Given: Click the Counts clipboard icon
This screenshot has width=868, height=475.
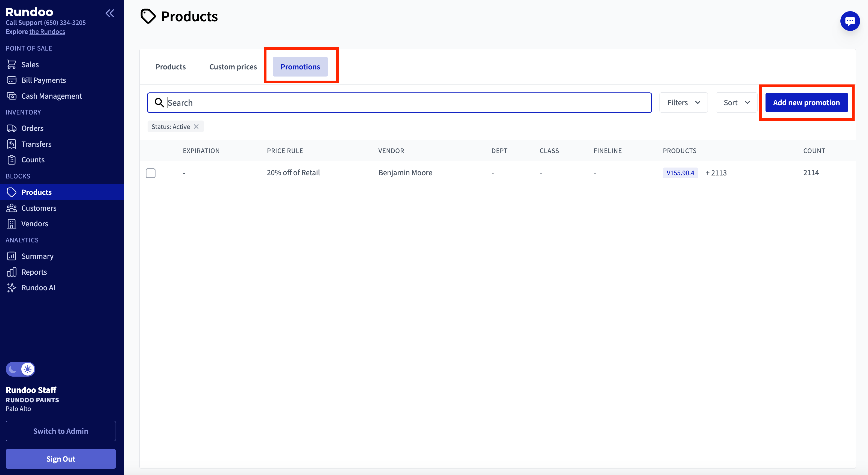Looking at the screenshot, I should [11, 160].
